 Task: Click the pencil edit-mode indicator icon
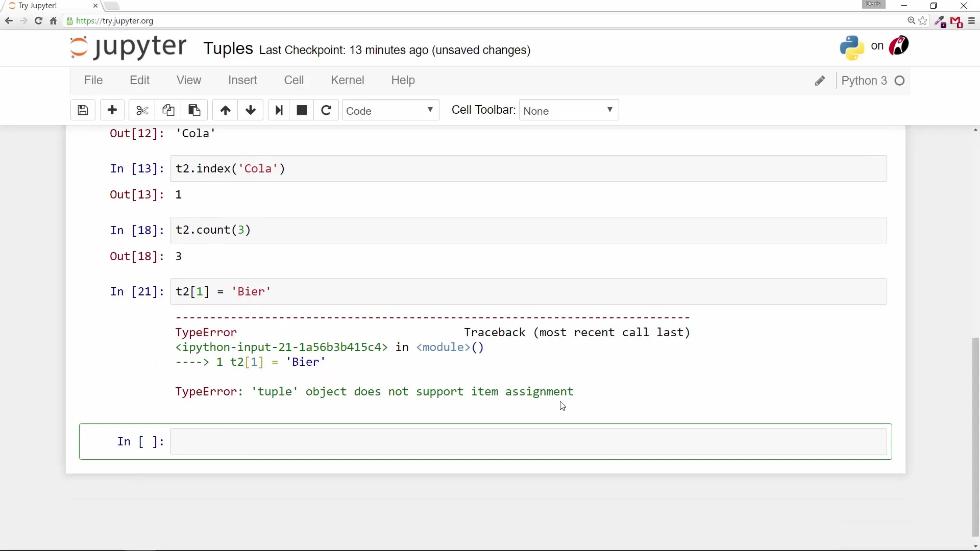(820, 81)
